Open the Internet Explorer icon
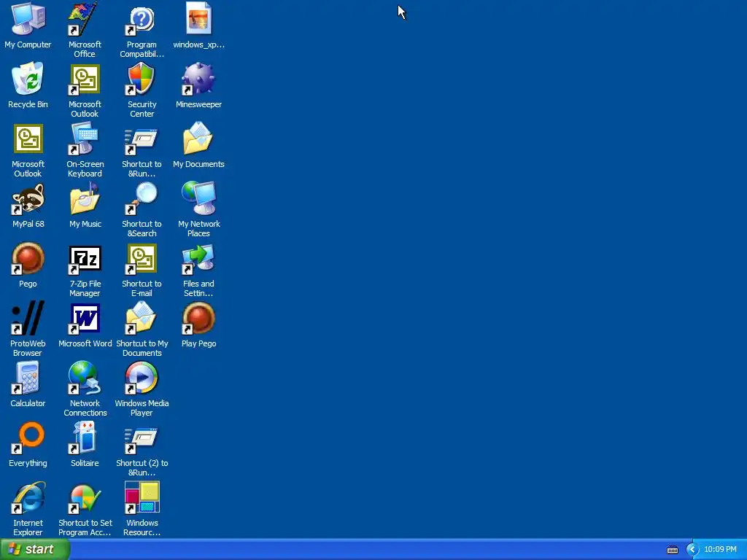Image resolution: width=747 pixels, height=560 pixels. pyautogui.click(x=28, y=497)
